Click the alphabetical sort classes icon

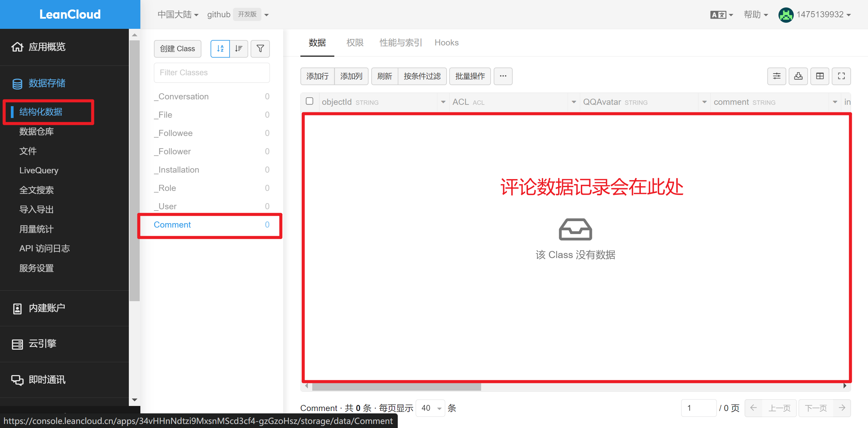click(220, 49)
